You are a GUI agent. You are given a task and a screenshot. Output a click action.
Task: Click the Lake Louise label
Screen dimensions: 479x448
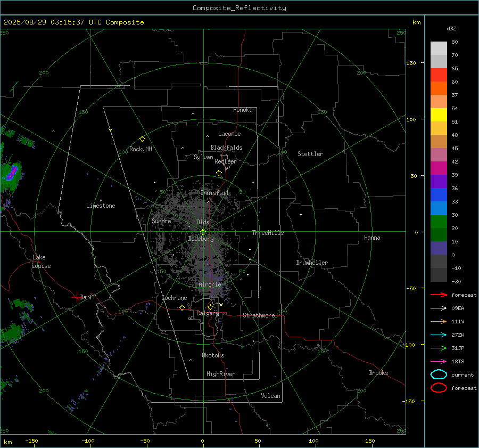click(x=41, y=262)
